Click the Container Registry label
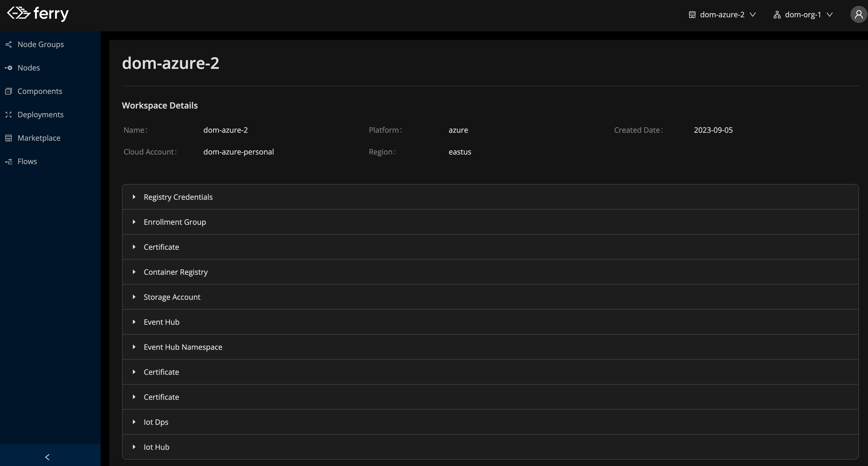The height and width of the screenshot is (466, 868). [175, 272]
